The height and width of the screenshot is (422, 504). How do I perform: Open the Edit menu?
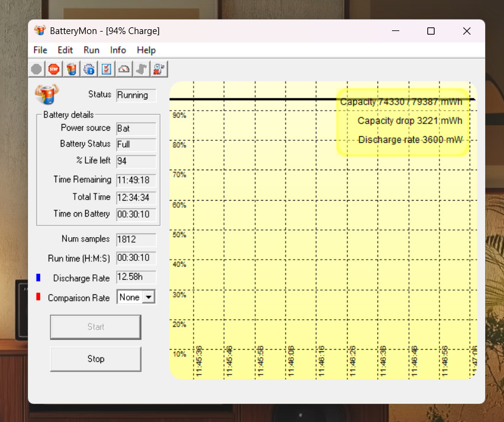(x=65, y=50)
